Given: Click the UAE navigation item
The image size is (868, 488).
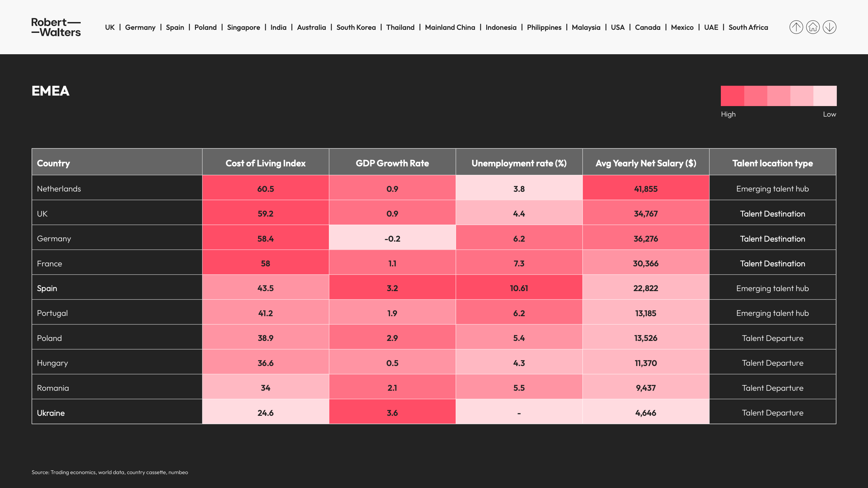Looking at the screenshot, I should pos(711,27).
